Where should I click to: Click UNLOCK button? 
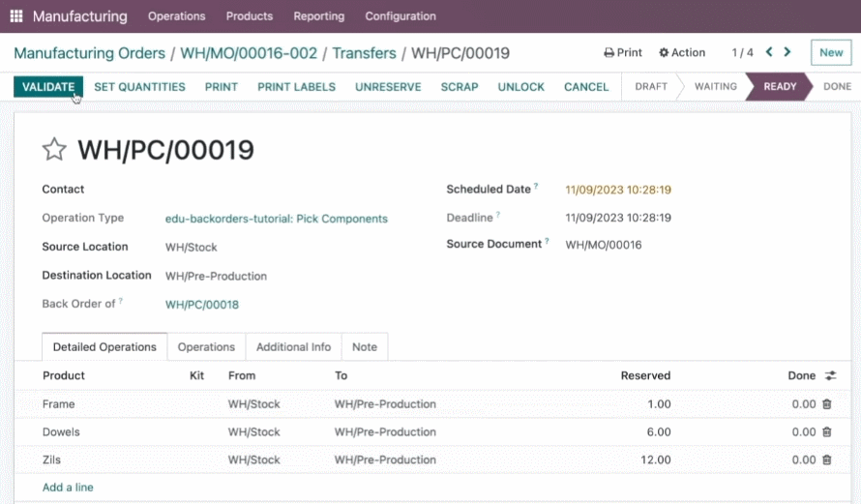521,87
